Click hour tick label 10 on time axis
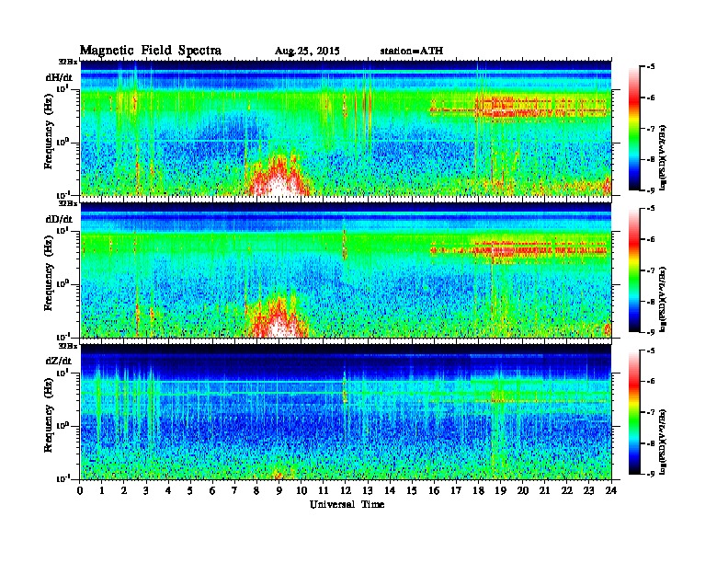The image size is (728, 563). (301, 490)
